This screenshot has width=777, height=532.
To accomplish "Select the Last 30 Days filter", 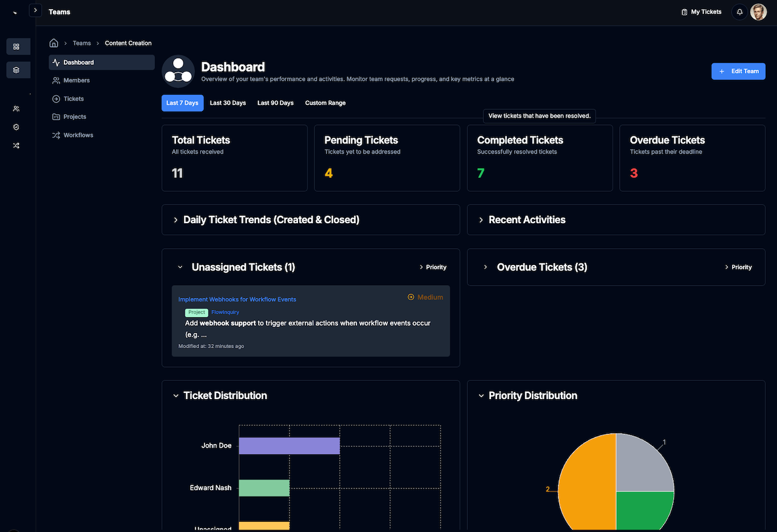I will pyautogui.click(x=228, y=103).
